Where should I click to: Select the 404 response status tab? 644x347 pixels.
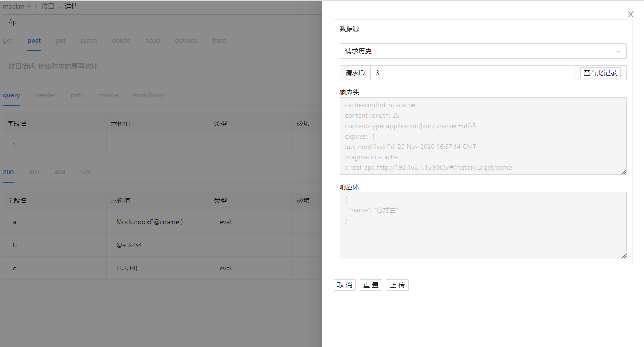(x=60, y=173)
